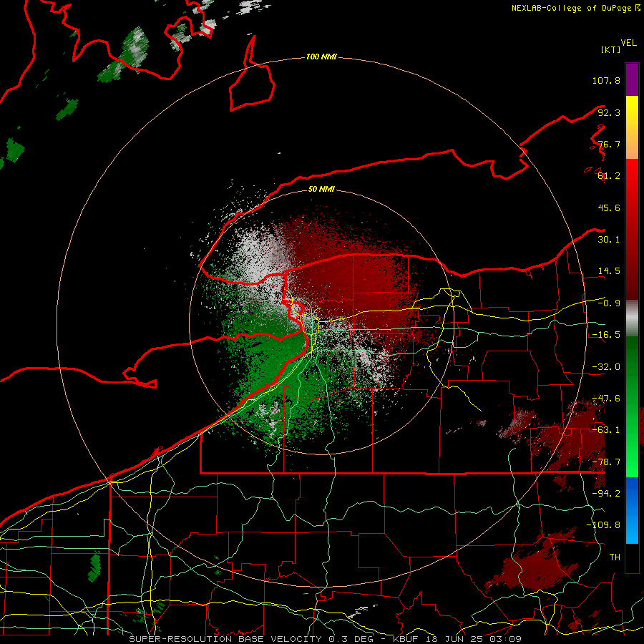Click the 30.1 scale value
The width and height of the screenshot is (644, 644).
tap(609, 240)
